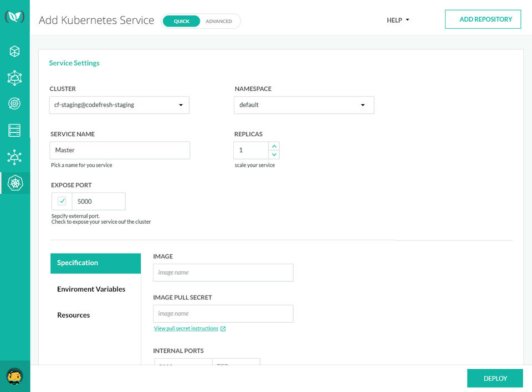Switch to Quick mode toggle
Screen dimensions: 532x392
pyautogui.click(x=182, y=22)
